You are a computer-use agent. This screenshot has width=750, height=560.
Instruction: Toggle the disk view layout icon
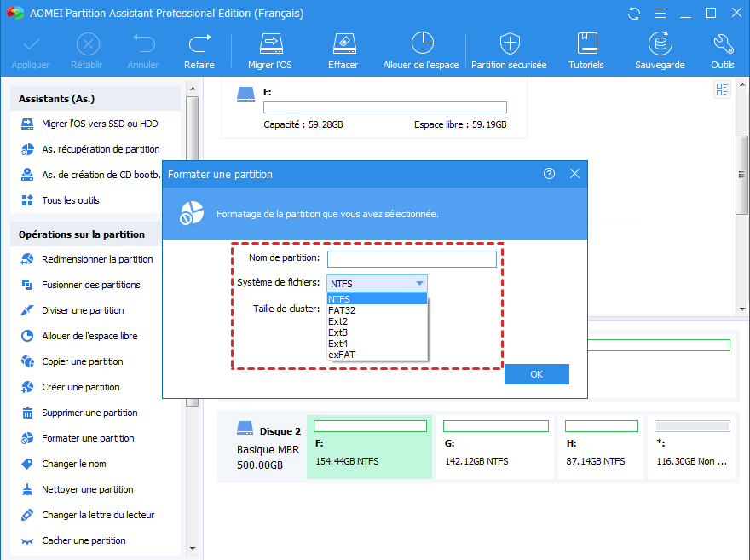722,89
